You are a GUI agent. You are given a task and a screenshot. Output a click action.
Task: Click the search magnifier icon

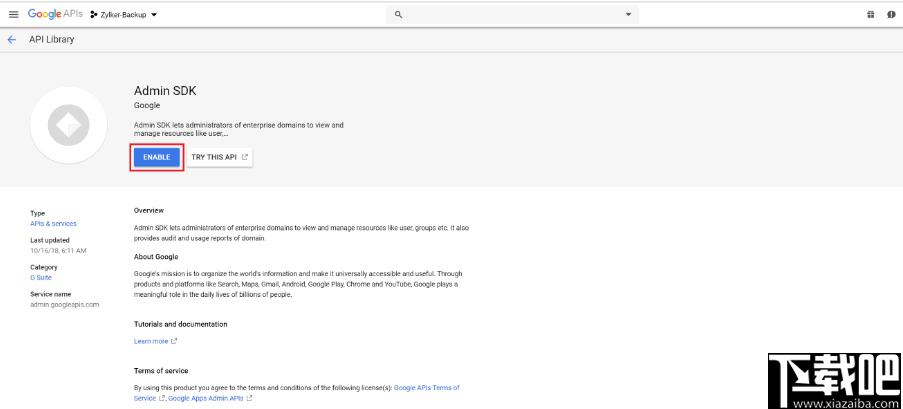[x=398, y=14]
